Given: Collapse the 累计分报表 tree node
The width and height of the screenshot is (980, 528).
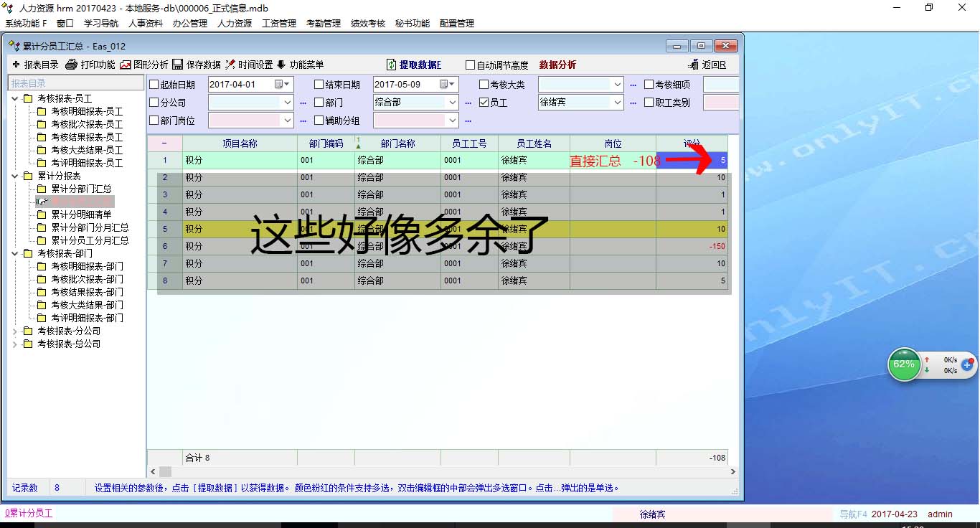Looking at the screenshot, I should pos(16,176).
